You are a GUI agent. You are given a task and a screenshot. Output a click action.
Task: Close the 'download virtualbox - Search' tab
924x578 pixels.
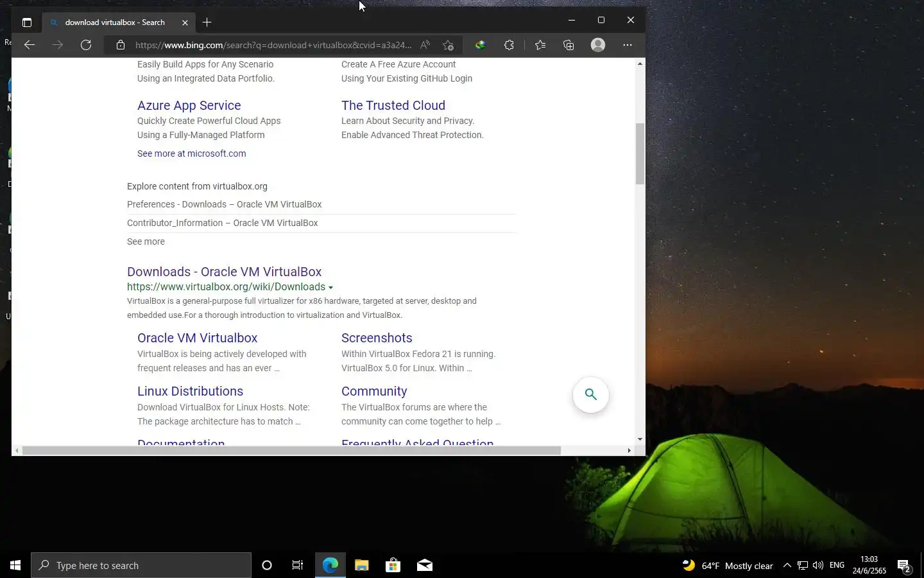[x=185, y=22]
